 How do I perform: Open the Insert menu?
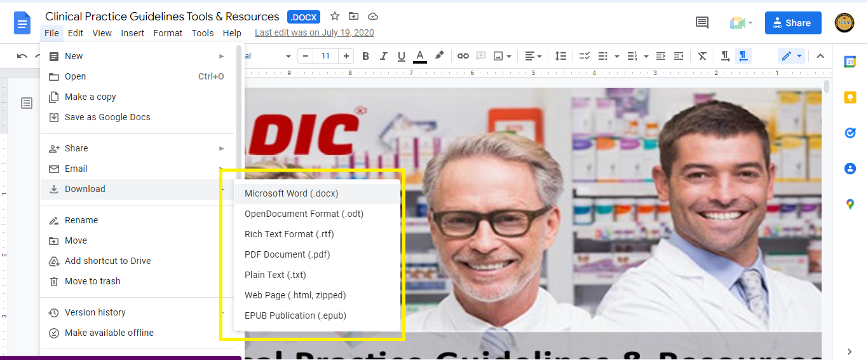pos(133,33)
